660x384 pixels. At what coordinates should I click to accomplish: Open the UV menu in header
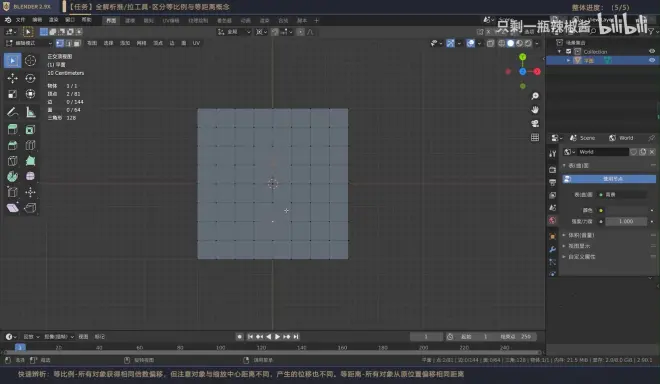point(196,43)
